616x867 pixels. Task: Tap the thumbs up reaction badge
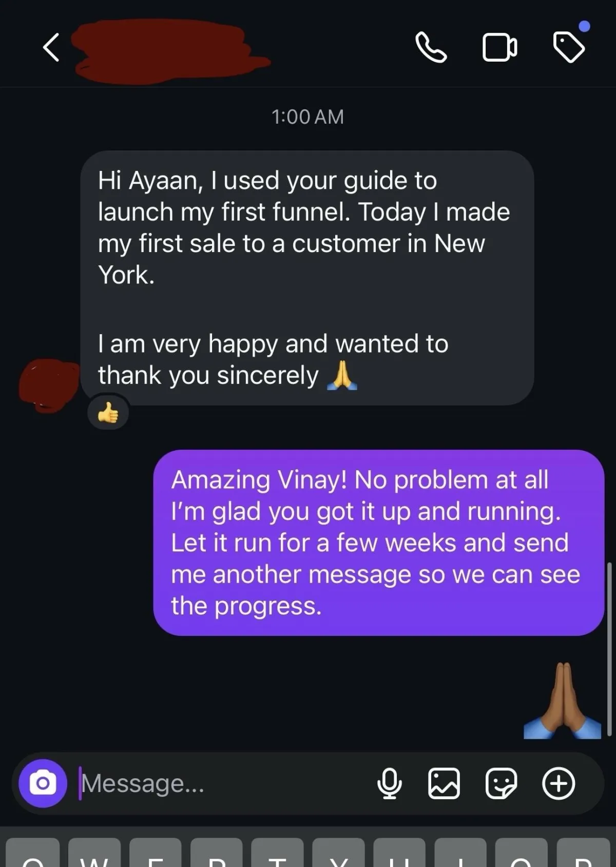(108, 413)
